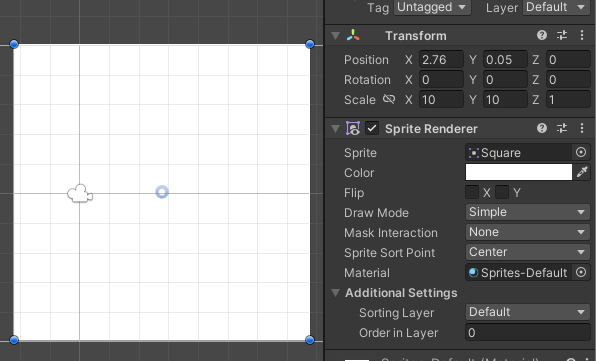Open Mask Interaction dropdown
Screen dimensions: 596x361
tap(528, 232)
